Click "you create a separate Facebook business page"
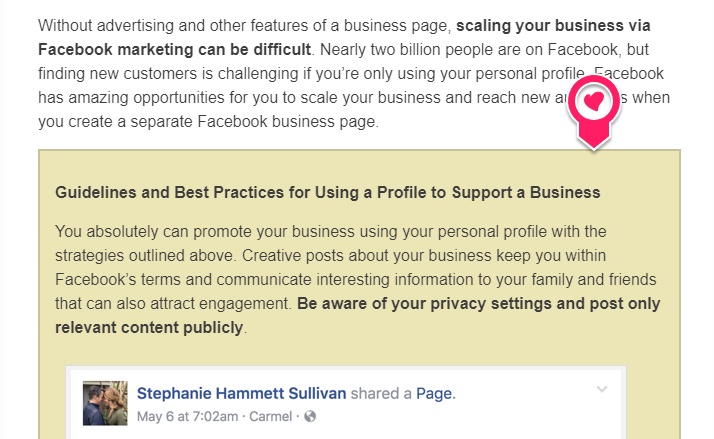The image size is (714, 439). (x=209, y=121)
